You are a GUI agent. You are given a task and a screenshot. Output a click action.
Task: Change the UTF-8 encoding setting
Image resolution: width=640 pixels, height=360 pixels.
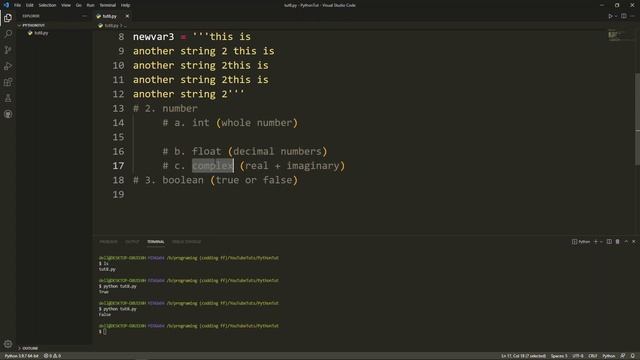tap(578, 356)
